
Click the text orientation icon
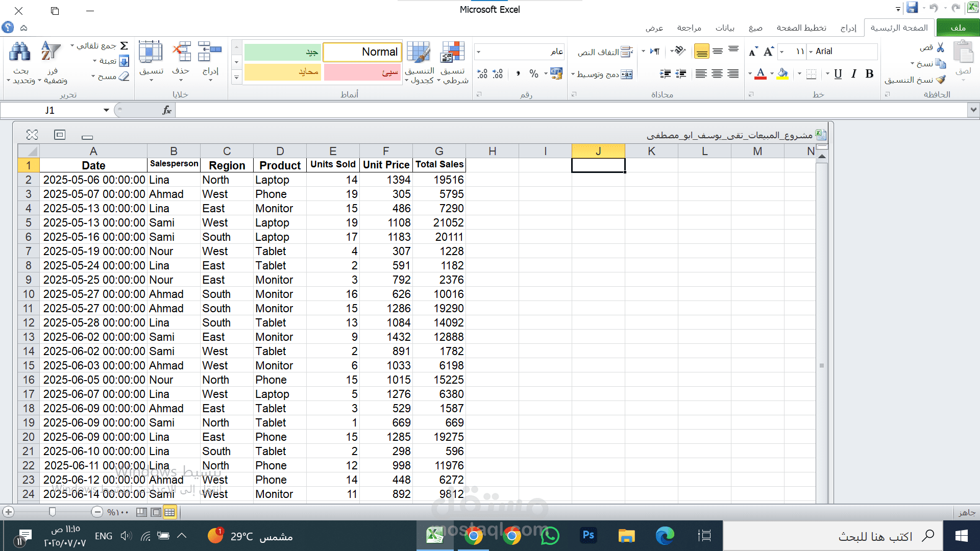[679, 51]
